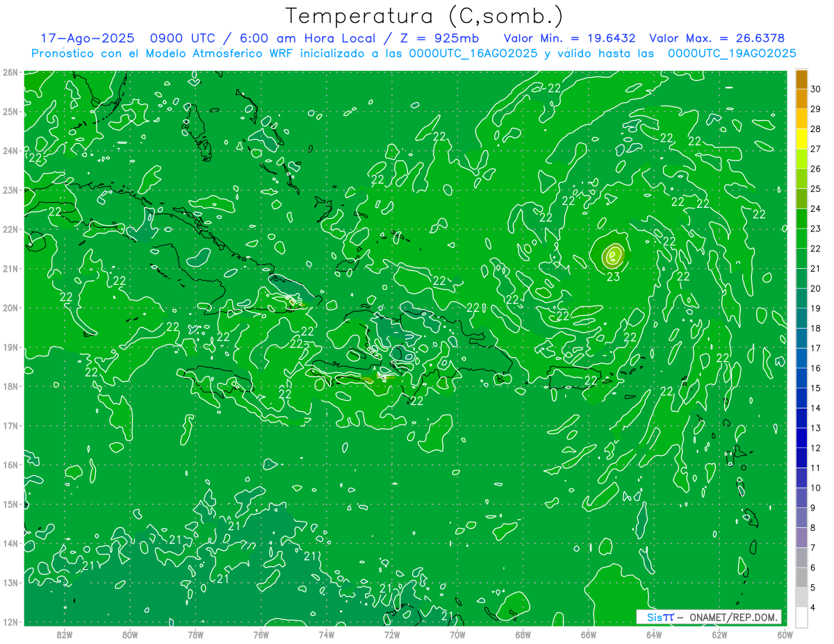Click the "68W" longitude axis label
The height and width of the screenshot is (644, 834).
tap(523, 634)
